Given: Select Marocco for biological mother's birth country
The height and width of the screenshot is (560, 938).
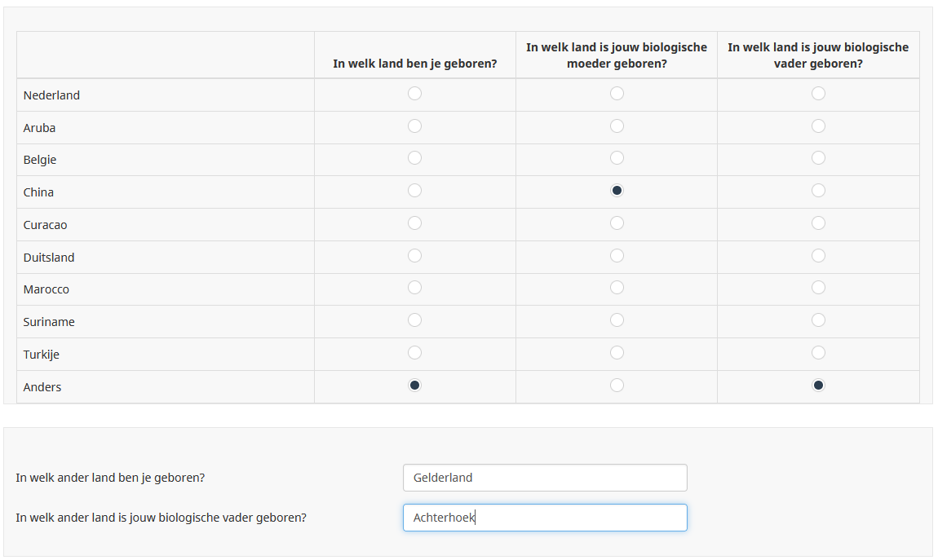Looking at the screenshot, I should tap(617, 288).
